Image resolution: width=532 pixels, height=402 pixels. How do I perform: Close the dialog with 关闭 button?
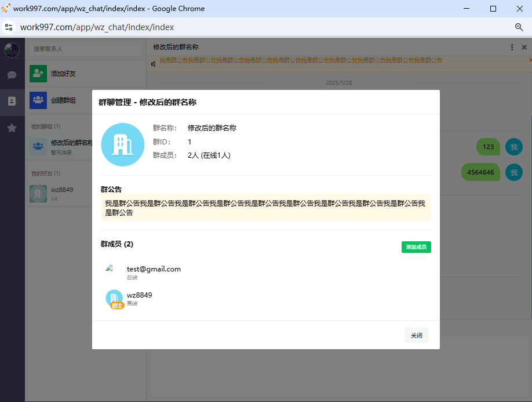416,335
